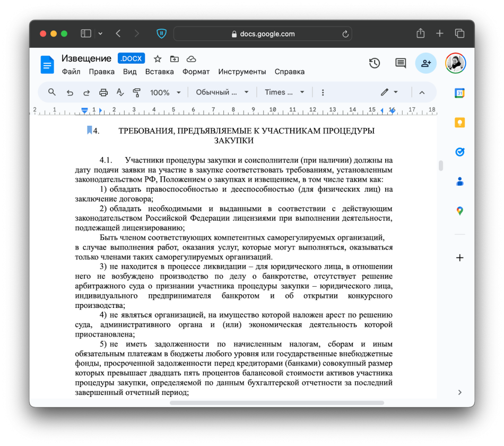The width and height of the screenshot is (504, 446).
Task: Open the Times font dropdown
Action: click(284, 92)
